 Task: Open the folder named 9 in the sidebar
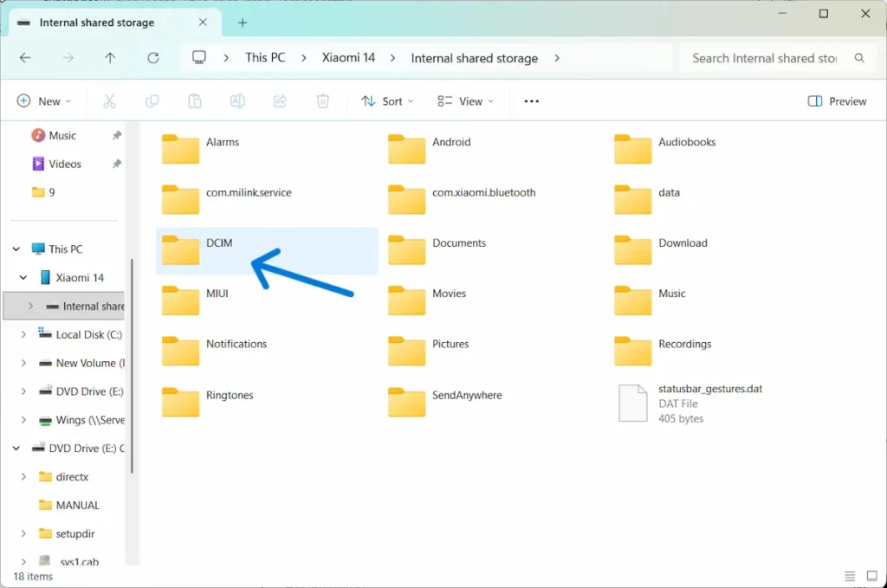pyautogui.click(x=43, y=192)
